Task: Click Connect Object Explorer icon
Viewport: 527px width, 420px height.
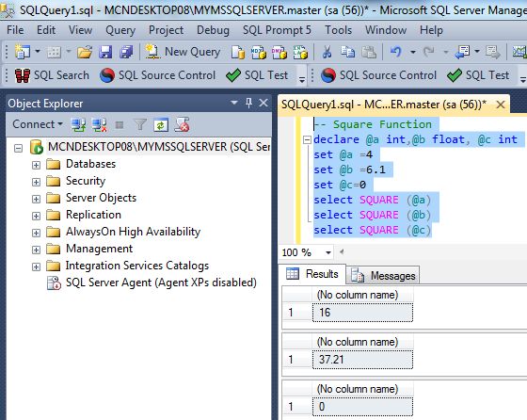Action: pyautogui.click(x=78, y=124)
